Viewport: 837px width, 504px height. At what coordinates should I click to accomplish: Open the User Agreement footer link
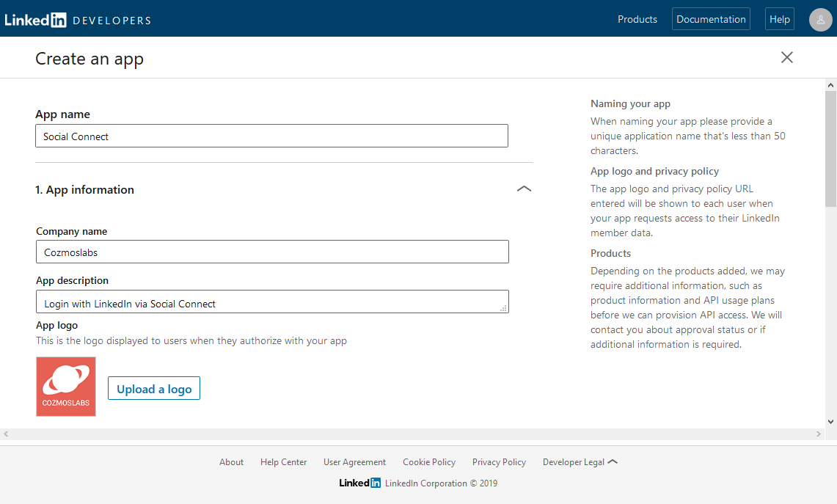(354, 462)
